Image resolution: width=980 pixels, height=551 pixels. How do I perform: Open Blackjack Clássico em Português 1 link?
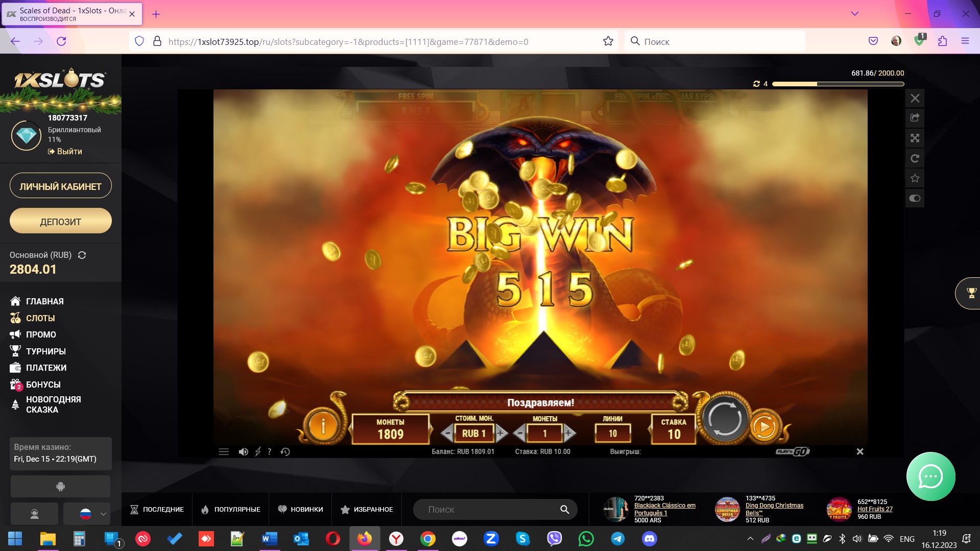pos(664,509)
